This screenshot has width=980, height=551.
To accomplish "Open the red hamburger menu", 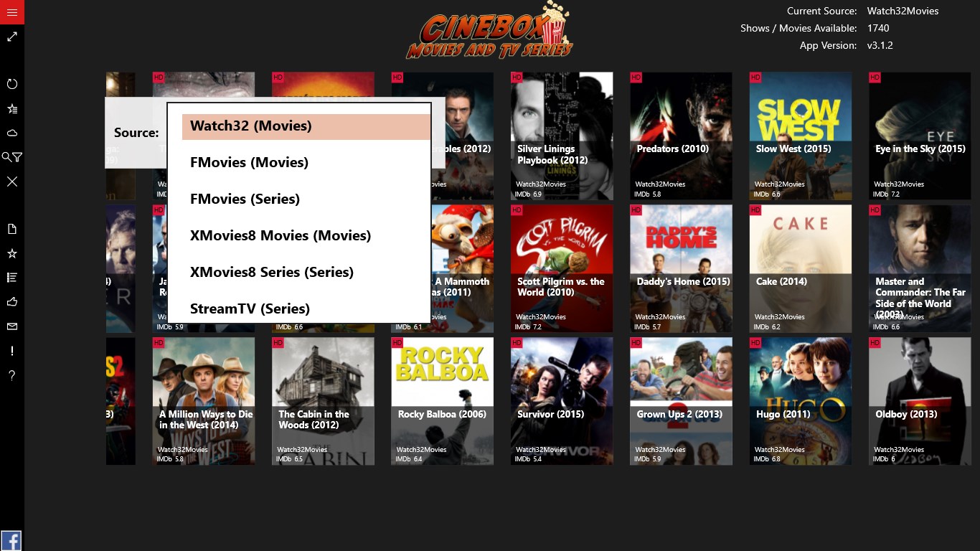I will 12,12.
